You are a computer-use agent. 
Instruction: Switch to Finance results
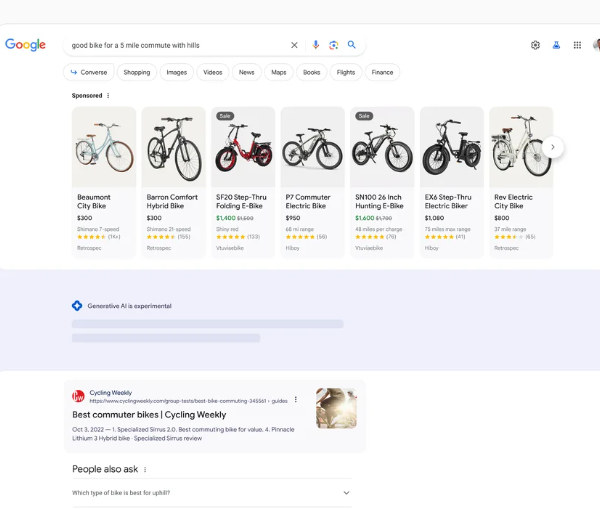coord(382,72)
